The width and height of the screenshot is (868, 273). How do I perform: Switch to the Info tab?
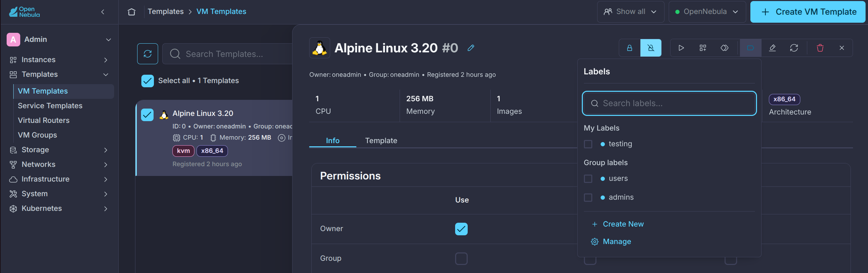coord(333,140)
